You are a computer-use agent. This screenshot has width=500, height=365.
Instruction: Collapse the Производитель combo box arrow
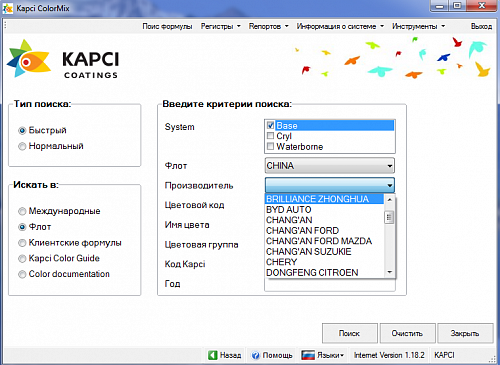tap(389, 185)
